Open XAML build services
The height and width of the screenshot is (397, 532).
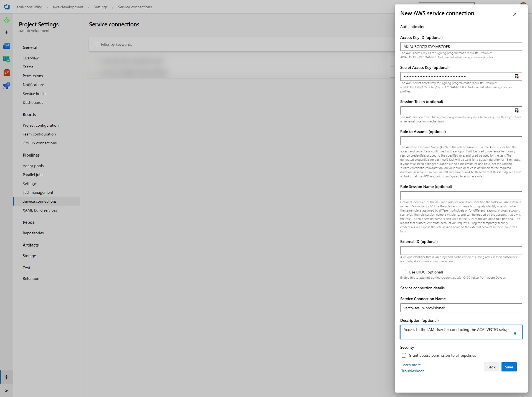click(x=40, y=210)
